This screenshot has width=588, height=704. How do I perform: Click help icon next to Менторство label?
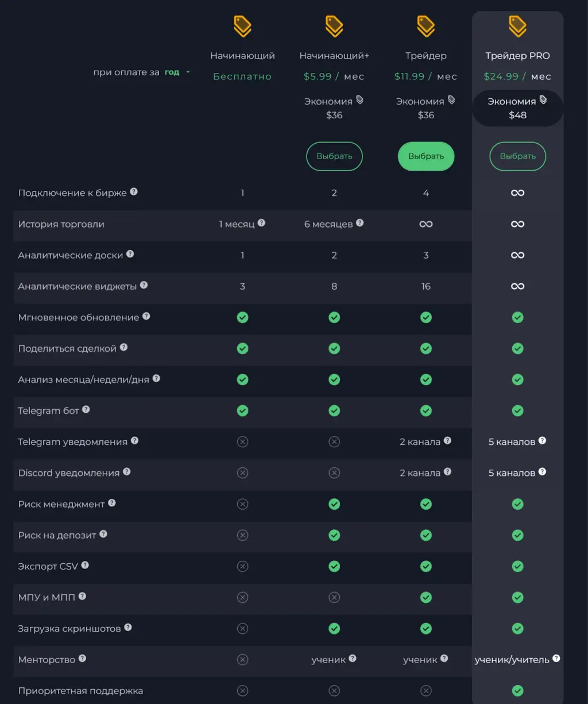point(82,659)
